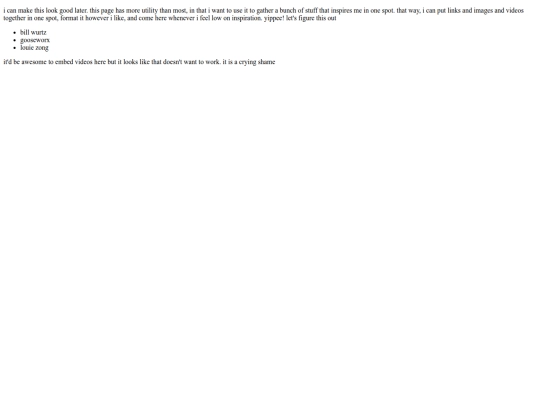Click the phrase 'i can make this look good later'
Image resolution: width=540 pixels, height=405 pixels.
click(45, 11)
